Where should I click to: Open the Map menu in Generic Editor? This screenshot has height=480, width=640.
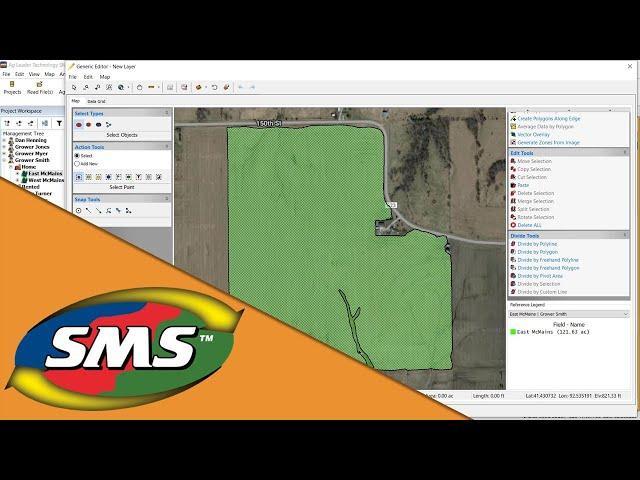coord(105,77)
